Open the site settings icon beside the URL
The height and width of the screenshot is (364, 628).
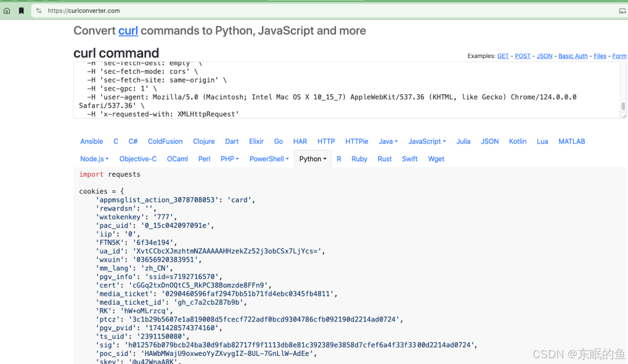pos(39,11)
